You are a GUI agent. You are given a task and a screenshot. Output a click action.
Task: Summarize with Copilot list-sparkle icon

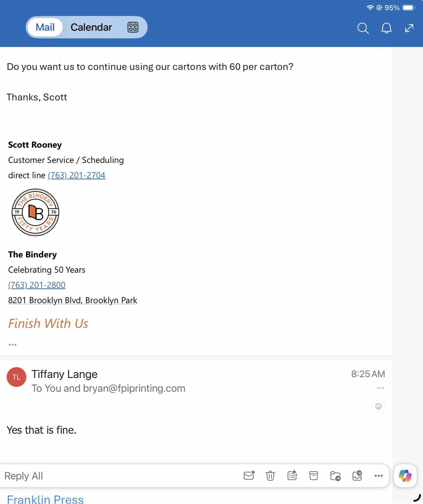tap(292, 476)
